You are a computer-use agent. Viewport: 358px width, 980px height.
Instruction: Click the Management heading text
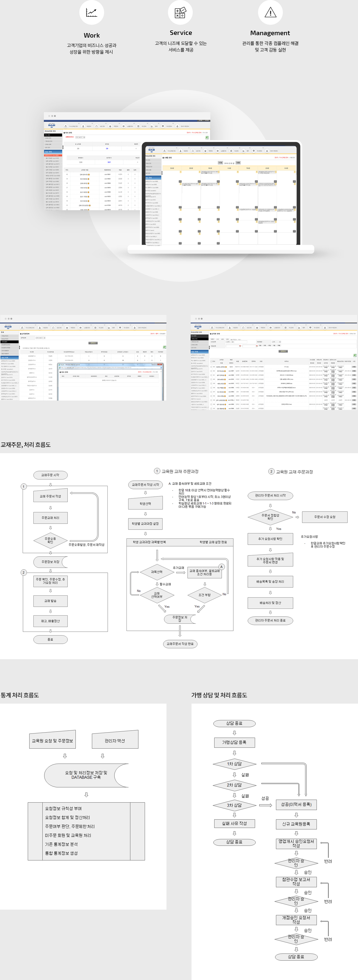point(270,33)
